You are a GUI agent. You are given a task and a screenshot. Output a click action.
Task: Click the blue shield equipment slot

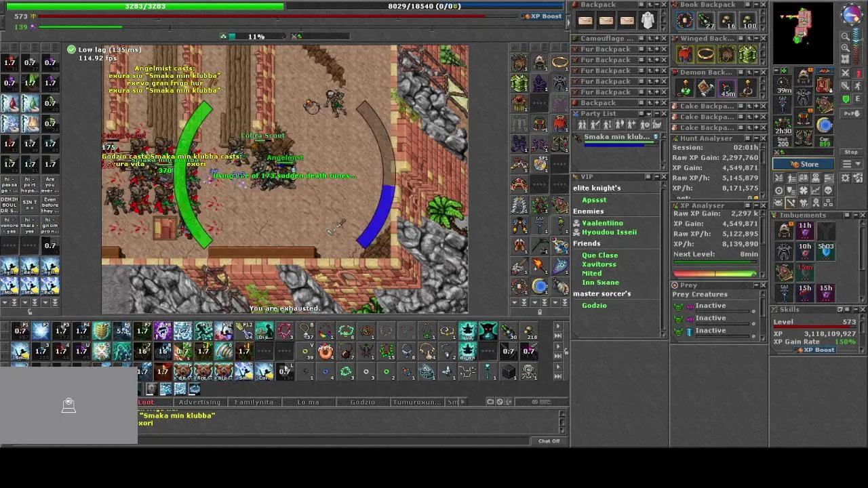[x=825, y=124]
